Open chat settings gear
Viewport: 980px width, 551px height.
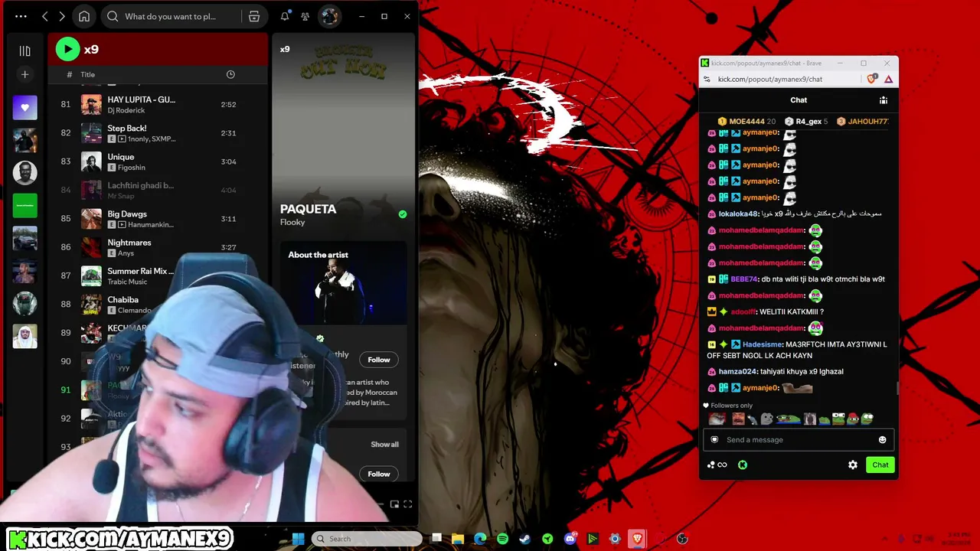(x=853, y=465)
